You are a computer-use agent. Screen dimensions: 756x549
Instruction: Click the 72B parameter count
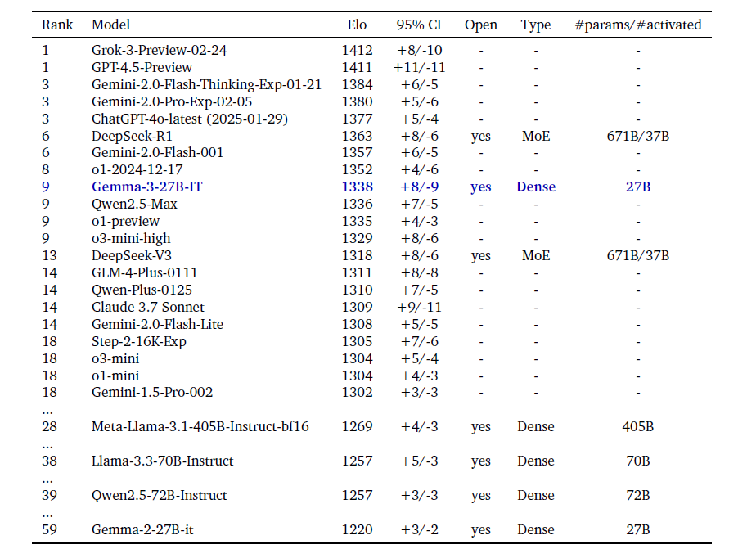pyautogui.click(x=638, y=496)
